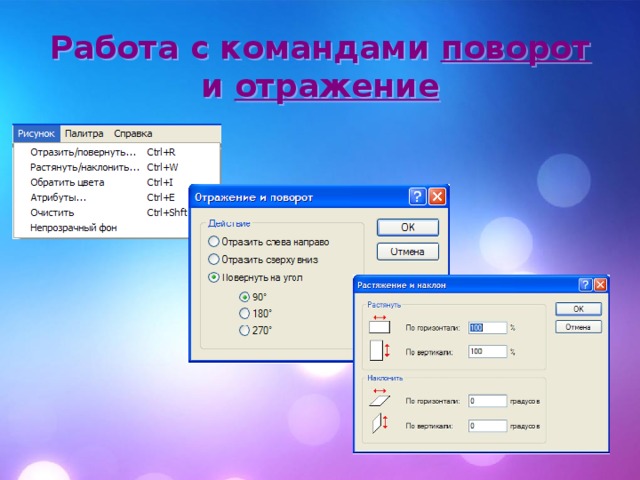
Task: Click Растянуть По вертикали percent field
Action: coord(487,351)
